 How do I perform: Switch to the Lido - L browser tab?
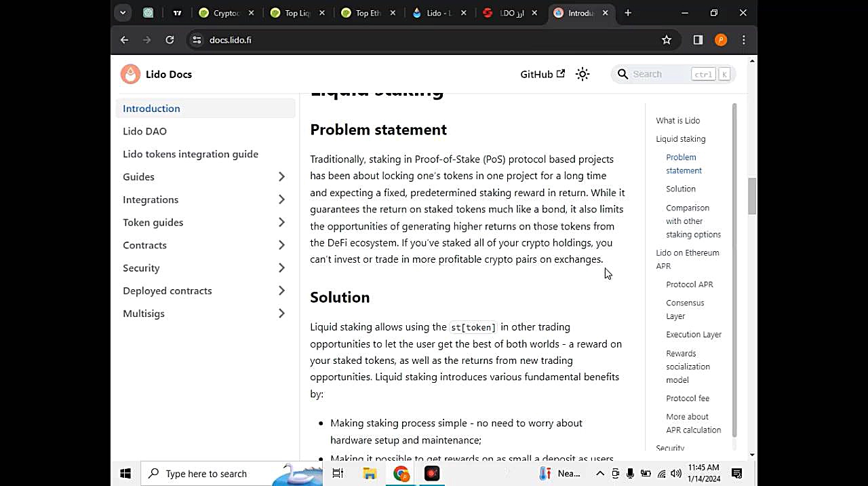pos(439,13)
